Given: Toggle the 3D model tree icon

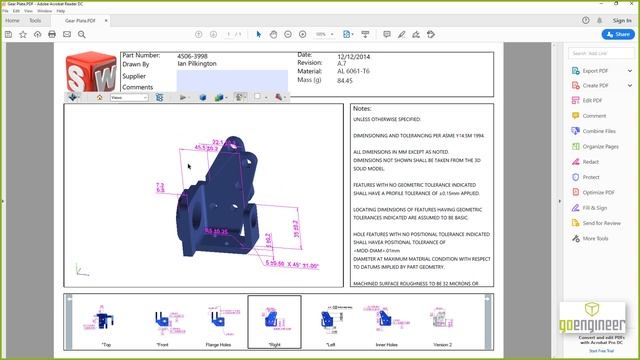Looking at the screenshot, I should point(160,98).
